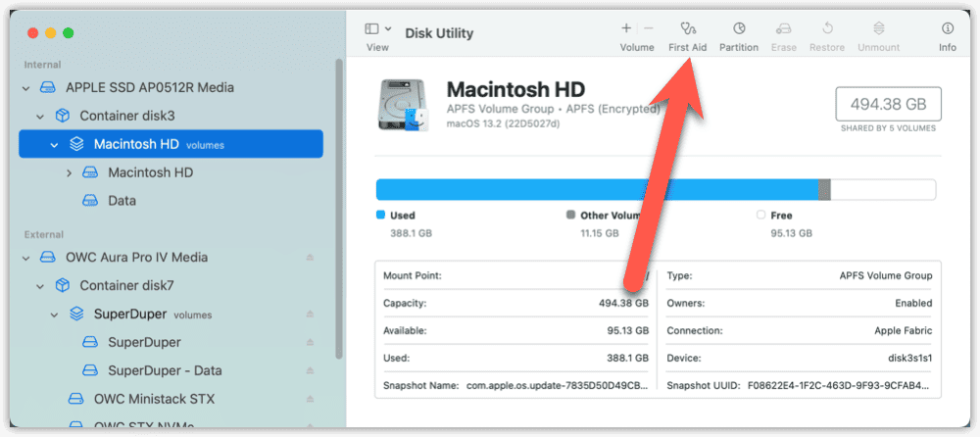This screenshot has height=437, width=980.
Task: Expand the nested Macintosh HD volume
Action: tap(69, 173)
